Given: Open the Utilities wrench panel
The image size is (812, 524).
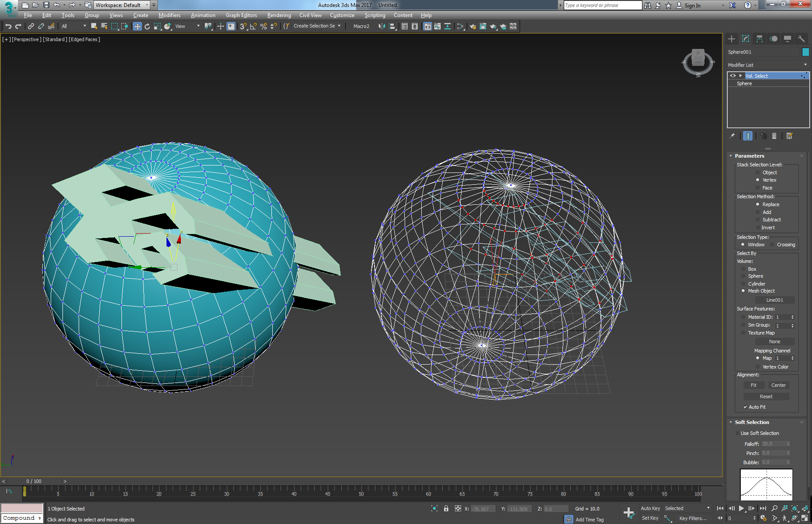Looking at the screenshot, I should tap(801, 39).
